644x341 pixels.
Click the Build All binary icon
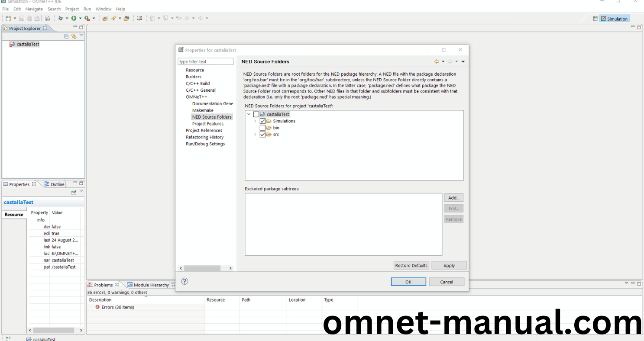(x=47, y=18)
